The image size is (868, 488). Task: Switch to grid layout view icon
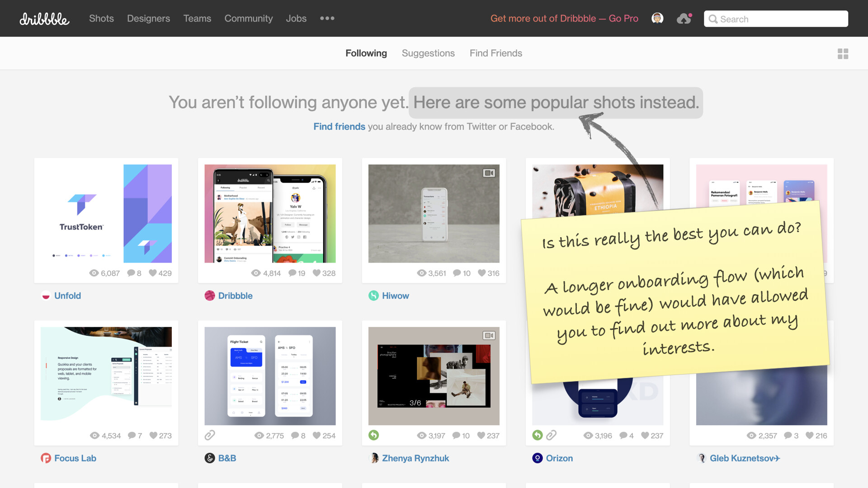(x=843, y=54)
